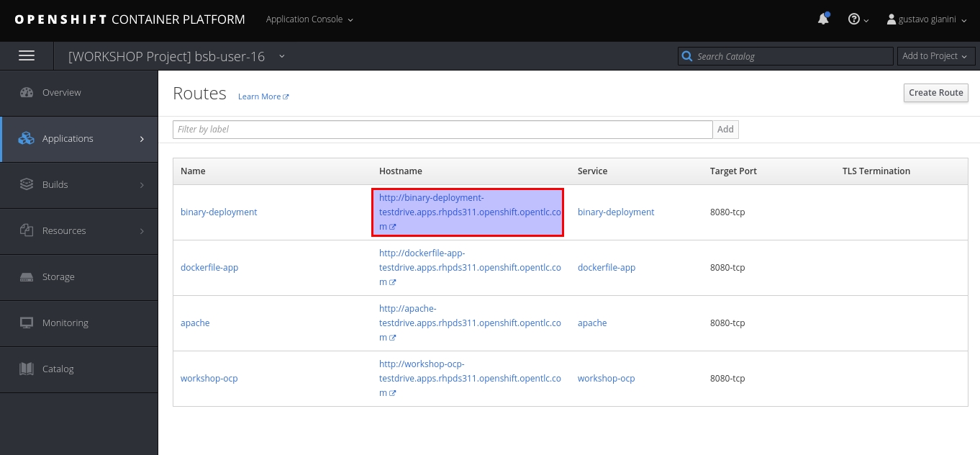Click the notifications bell icon
Screen dimensions: 980x455
coord(823,19)
